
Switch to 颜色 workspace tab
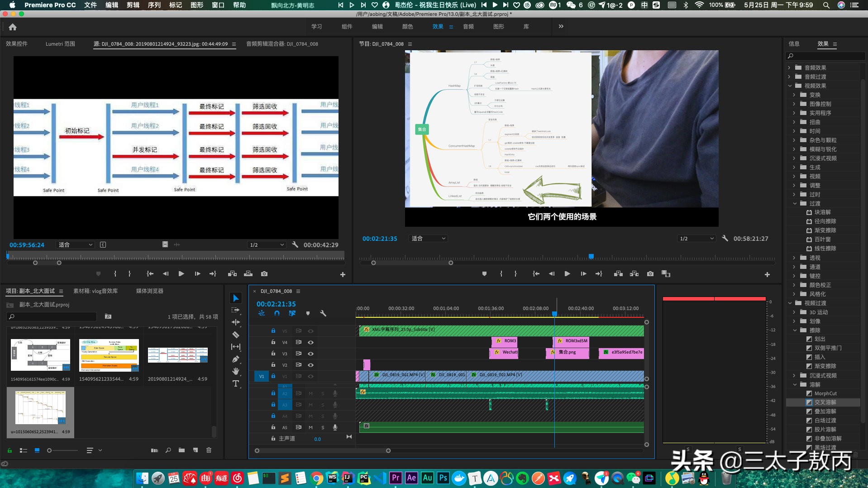tap(407, 27)
